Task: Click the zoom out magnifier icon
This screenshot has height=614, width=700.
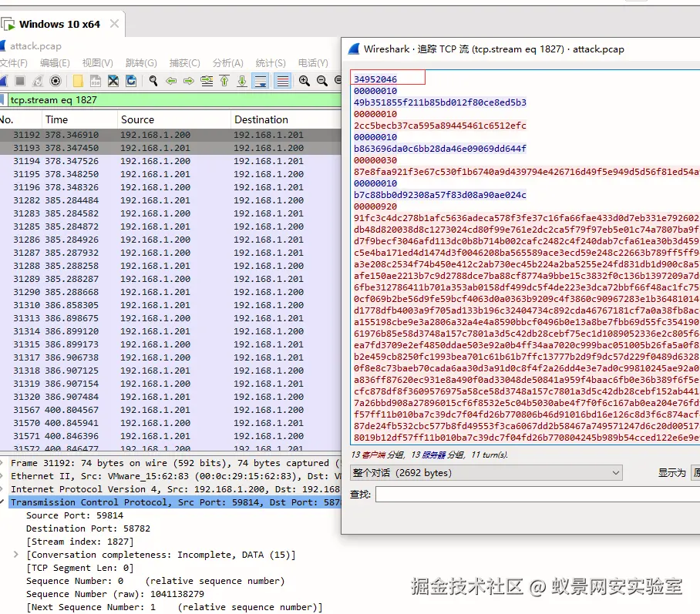Action: [322, 81]
